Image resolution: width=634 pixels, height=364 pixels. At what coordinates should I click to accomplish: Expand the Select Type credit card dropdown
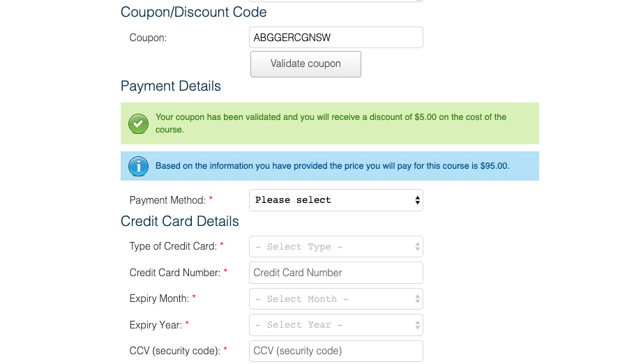pos(336,247)
